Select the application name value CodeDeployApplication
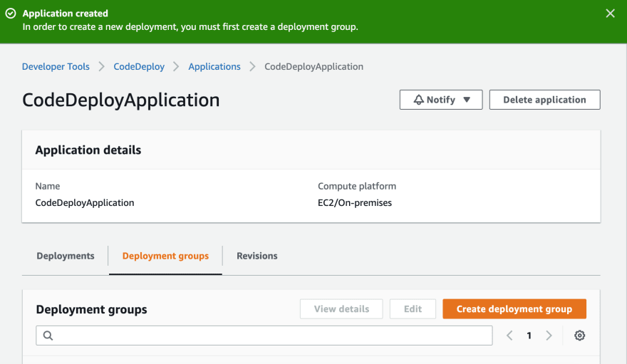 pos(85,202)
